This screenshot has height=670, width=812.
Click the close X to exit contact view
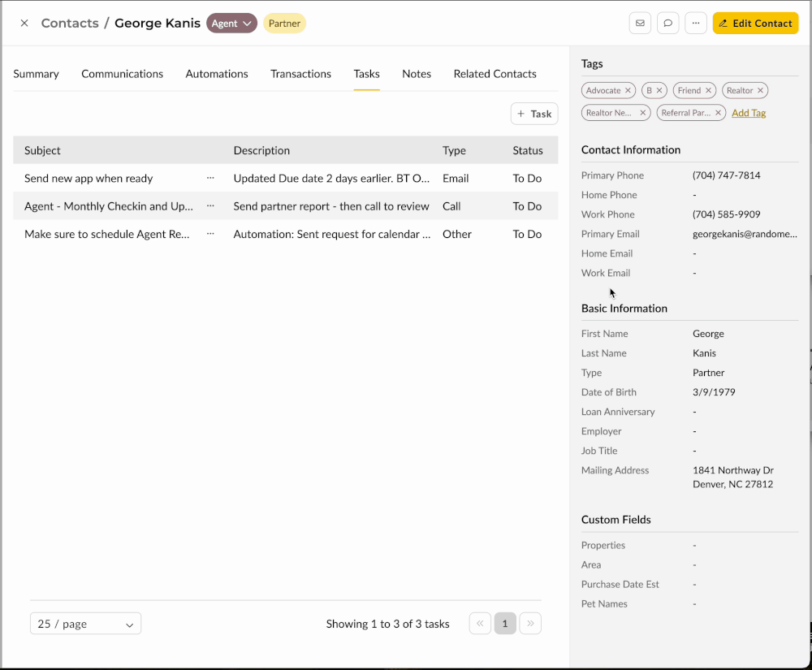pyautogui.click(x=24, y=23)
